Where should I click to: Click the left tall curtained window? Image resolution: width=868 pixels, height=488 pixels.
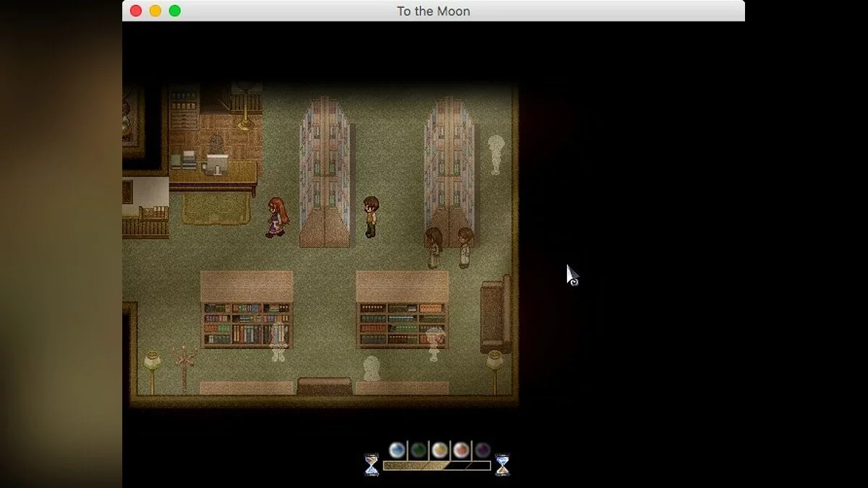click(x=325, y=172)
